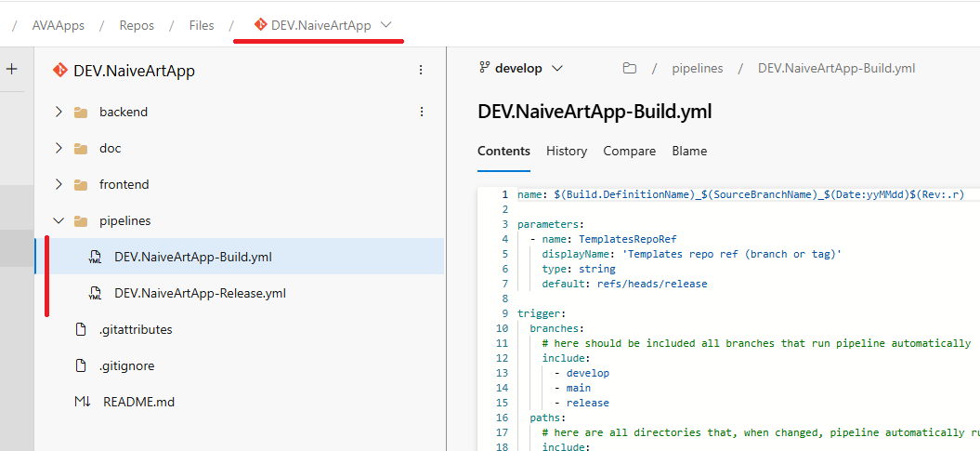Click the .gitignore file icon
The height and width of the screenshot is (451, 980).
click(81, 365)
